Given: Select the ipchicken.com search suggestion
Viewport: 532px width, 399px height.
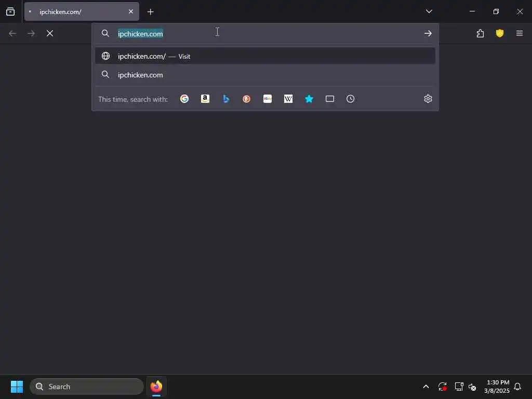Looking at the screenshot, I should pos(265,75).
